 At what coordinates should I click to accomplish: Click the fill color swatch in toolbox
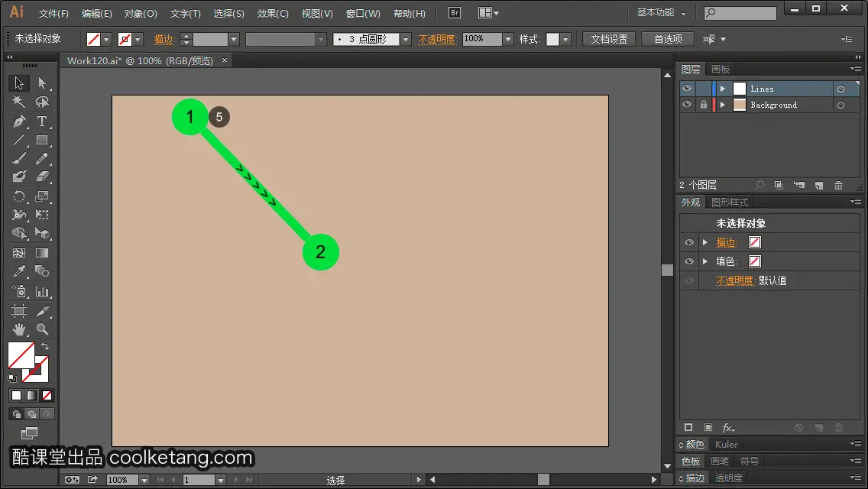coord(21,355)
